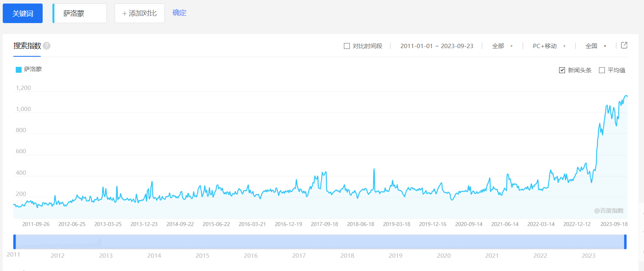Tick the 平均值 checkbox
The width and height of the screenshot is (644, 271).
[x=602, y=70]
